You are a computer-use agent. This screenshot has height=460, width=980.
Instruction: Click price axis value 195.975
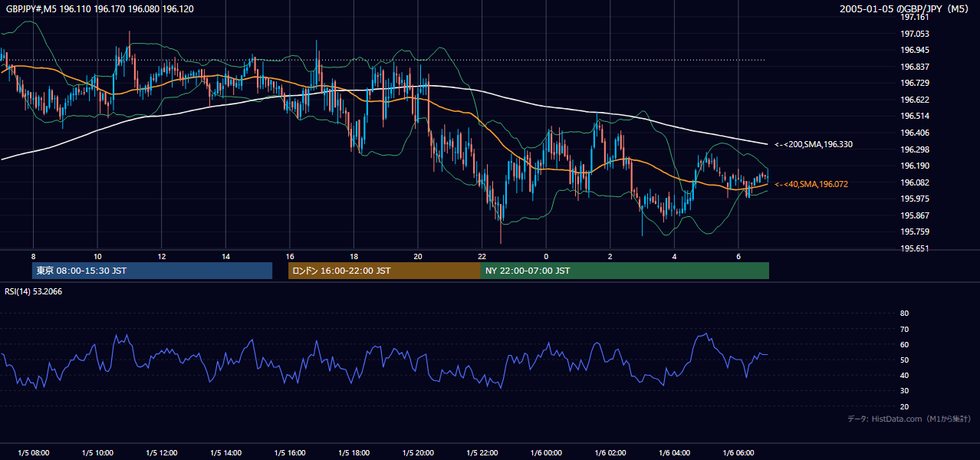[x=914, y=199]
